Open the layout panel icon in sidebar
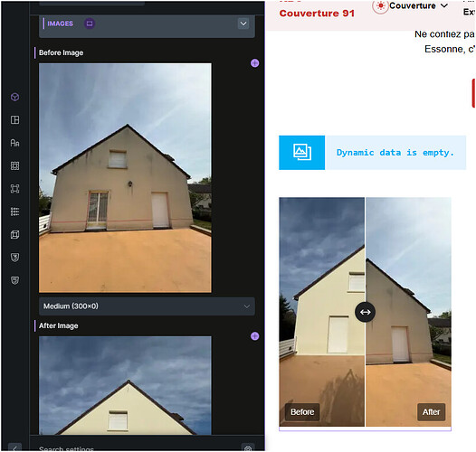 (14, 120)
